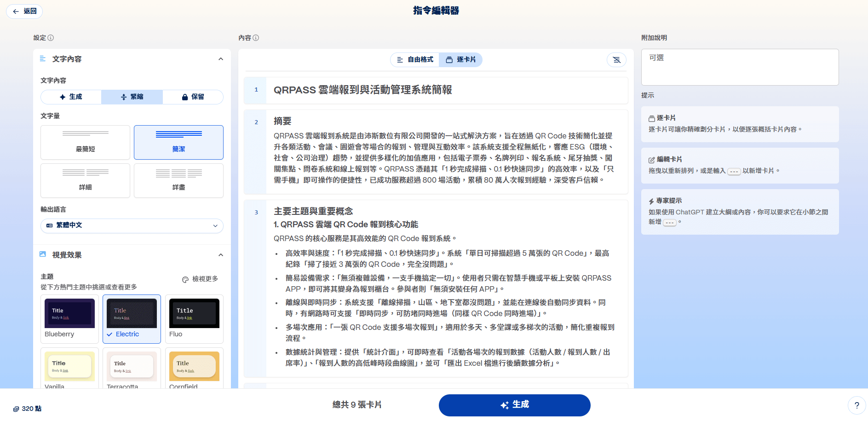Click the 文字內容 section text icon
This screenshot has width=868, height=421.
pos(43,59)
